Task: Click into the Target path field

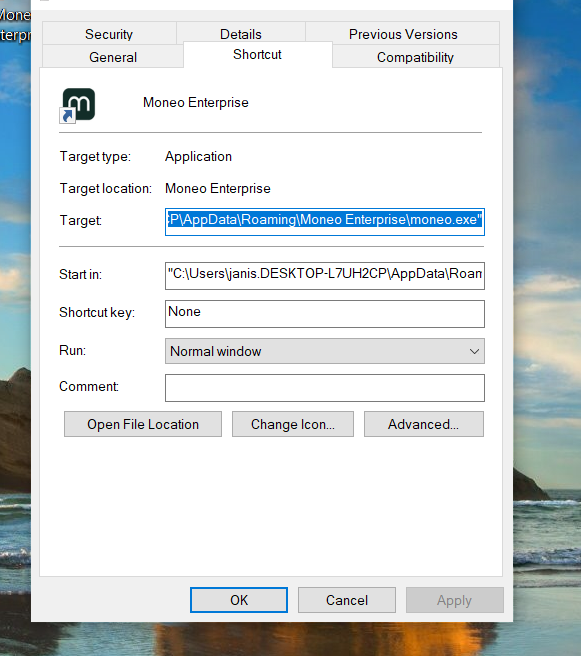Action: click(x=325, y=222)
